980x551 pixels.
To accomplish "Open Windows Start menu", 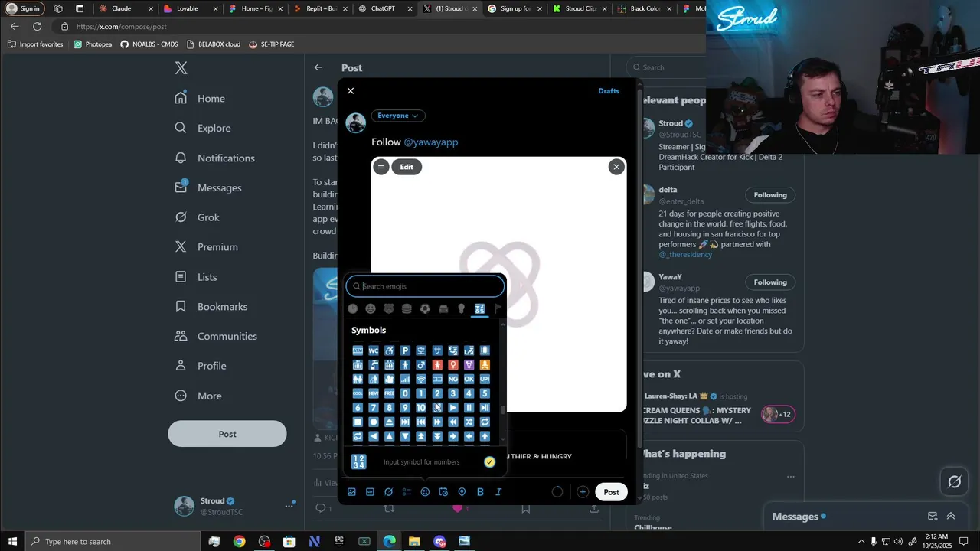I will pyautogui.click(x=12, y=541).
